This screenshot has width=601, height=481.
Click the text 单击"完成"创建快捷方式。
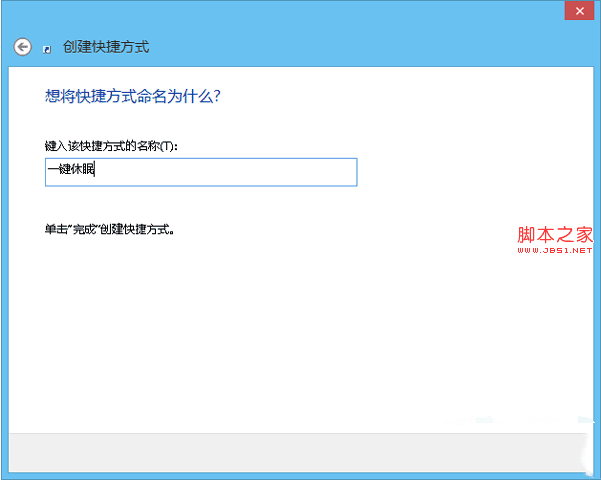coord(110,229)
